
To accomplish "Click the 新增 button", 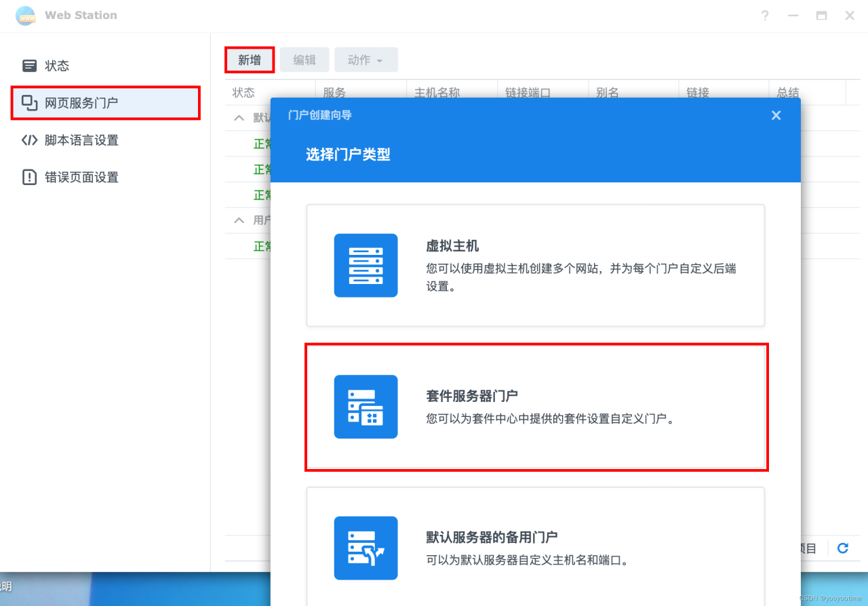I will point(249,60).
